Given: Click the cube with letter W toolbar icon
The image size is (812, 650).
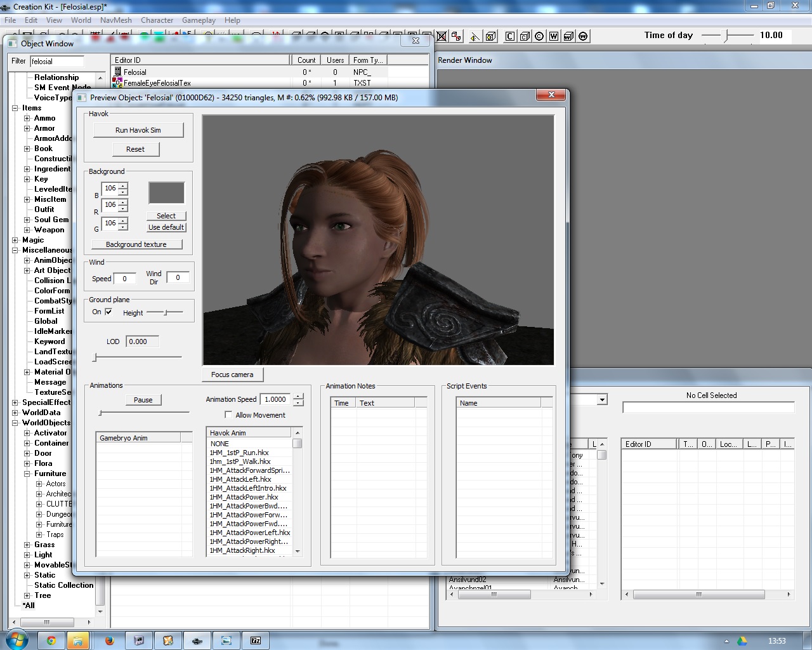Looking at the screenshot, I should coord(568,36).
